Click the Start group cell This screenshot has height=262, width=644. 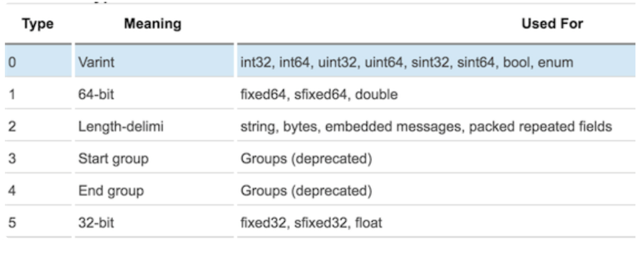(x=113, y=159)
